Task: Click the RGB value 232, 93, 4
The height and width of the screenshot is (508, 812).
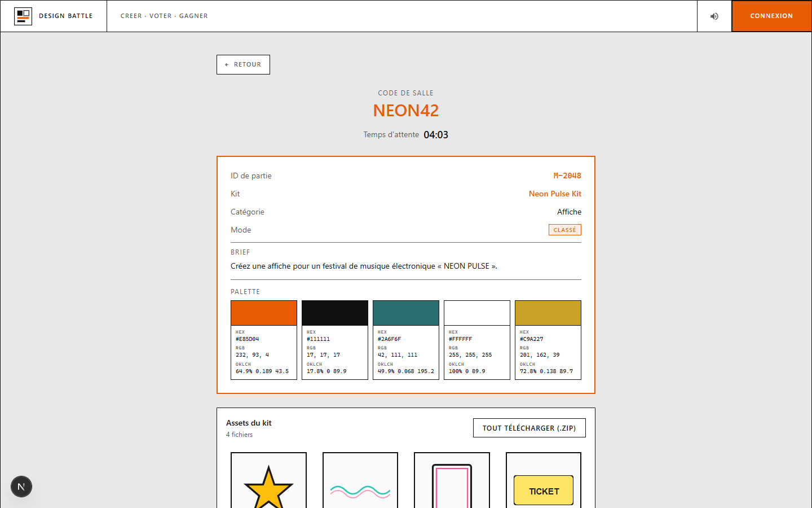Action: (252, 355)
